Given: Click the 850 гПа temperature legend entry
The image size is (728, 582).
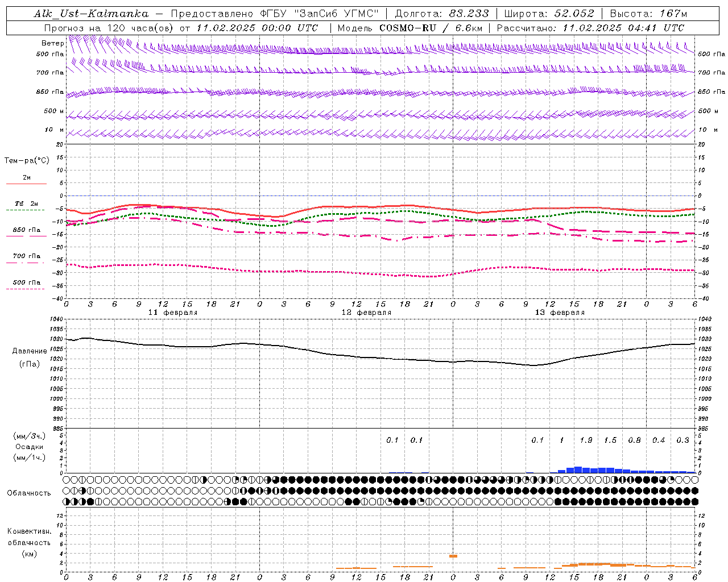Looking at the screenshot, I should (x=27, y=230).
